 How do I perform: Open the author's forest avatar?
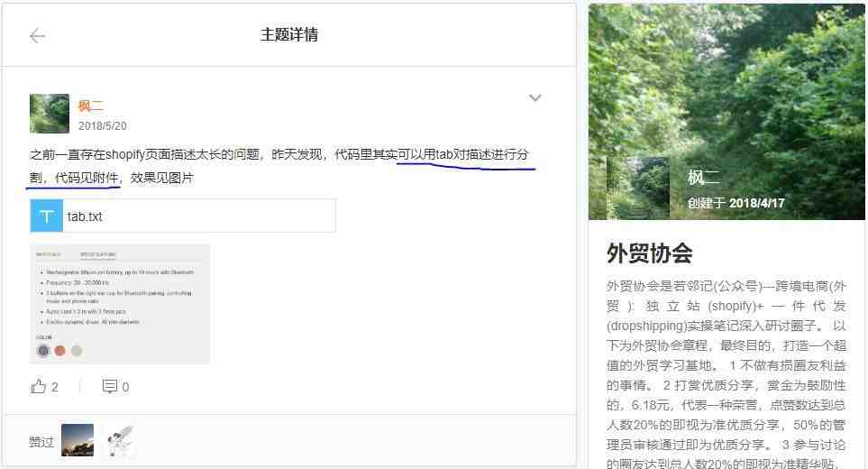[x=50, y=114]
